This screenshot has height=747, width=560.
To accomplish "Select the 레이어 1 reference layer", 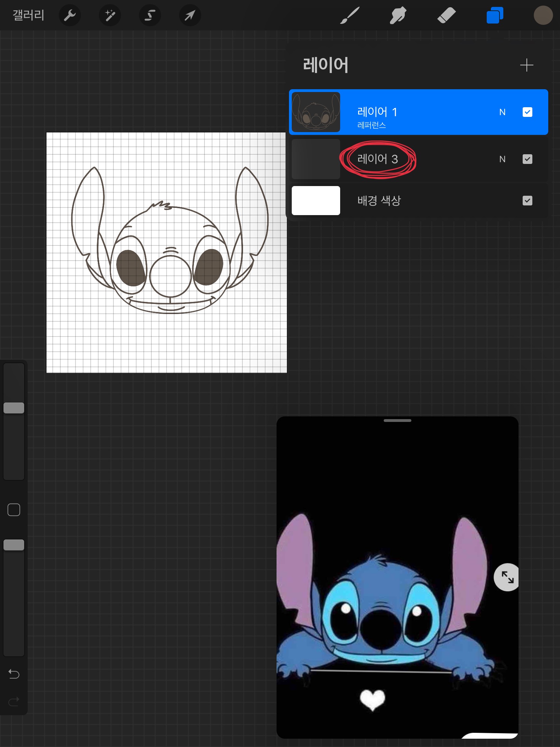I will coord(418,112).
